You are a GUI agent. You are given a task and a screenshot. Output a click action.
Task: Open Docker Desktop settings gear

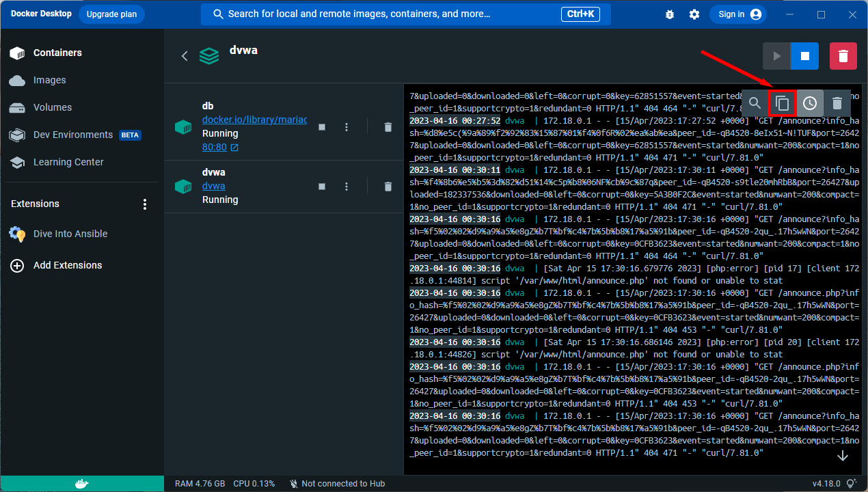[x=694, y=14]
